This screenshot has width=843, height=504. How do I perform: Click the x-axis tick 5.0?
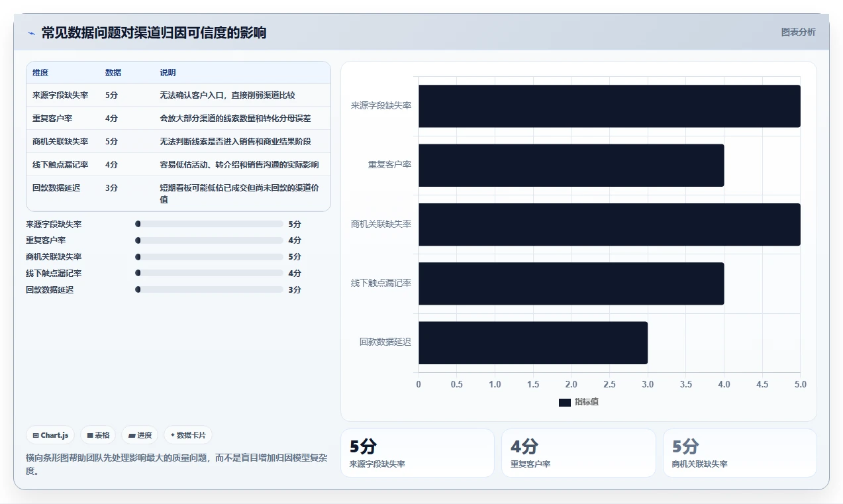tap(800, 384)
